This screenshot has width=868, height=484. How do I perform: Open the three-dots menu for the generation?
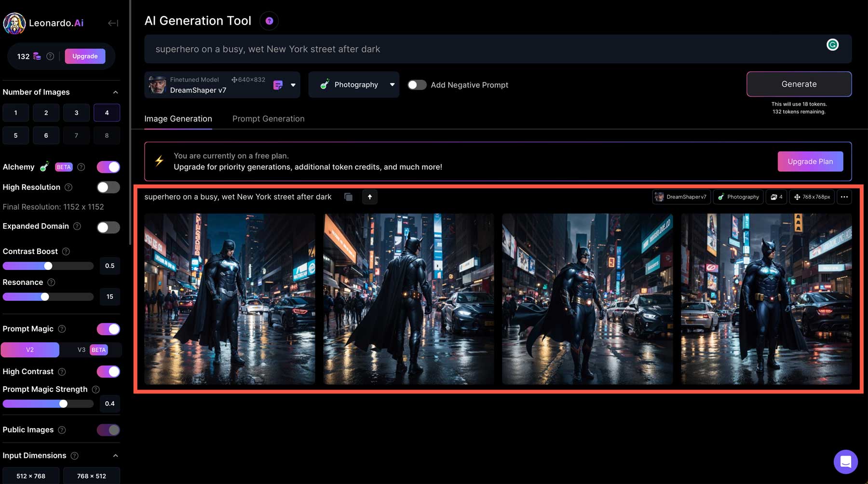point(844,197)
